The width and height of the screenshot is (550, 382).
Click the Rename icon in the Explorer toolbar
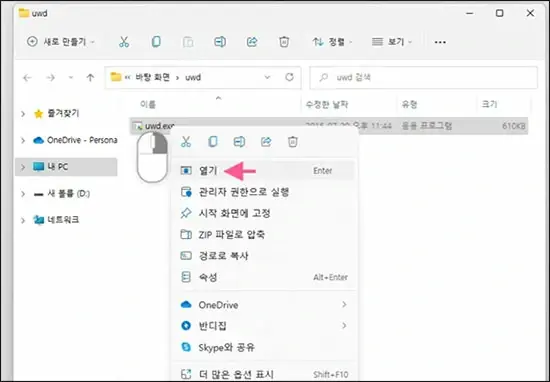point(220,42)
